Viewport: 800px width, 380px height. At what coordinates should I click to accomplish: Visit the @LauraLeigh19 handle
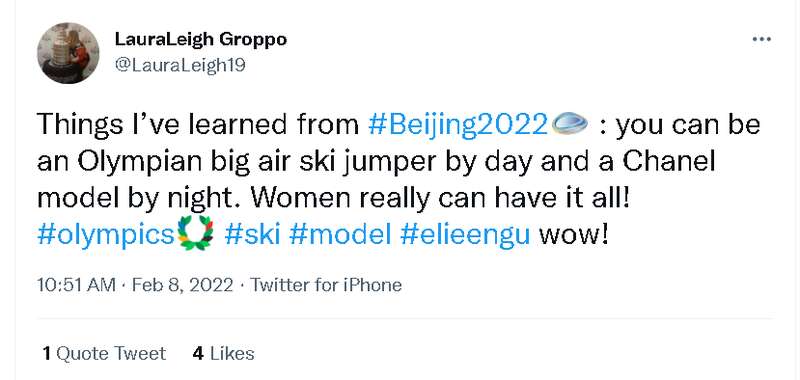pyautogui.click(x=180, y=66)
